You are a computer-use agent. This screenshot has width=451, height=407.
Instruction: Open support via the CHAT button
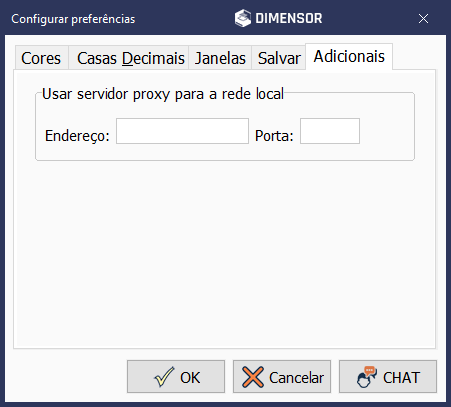click(x=388, y=377)
